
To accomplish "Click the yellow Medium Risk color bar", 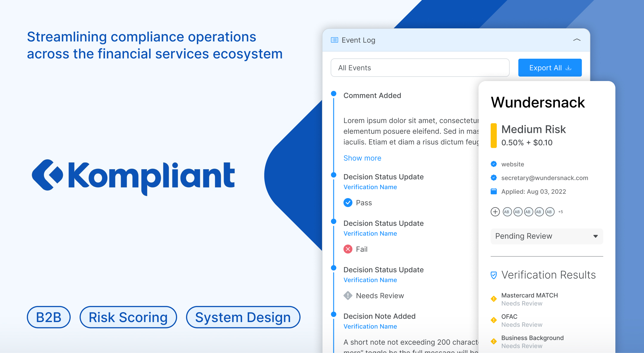I will click(494, 136).
